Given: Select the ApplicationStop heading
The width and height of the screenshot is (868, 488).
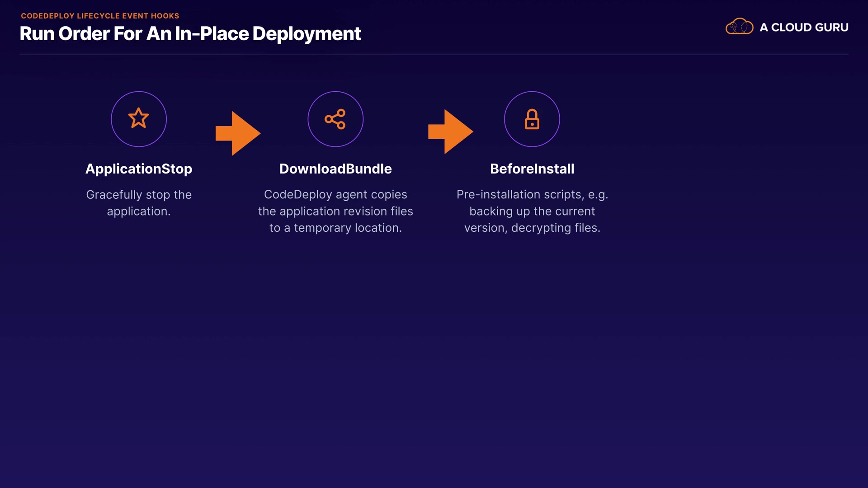Looking at the screenshot, I should click(138, 169).
